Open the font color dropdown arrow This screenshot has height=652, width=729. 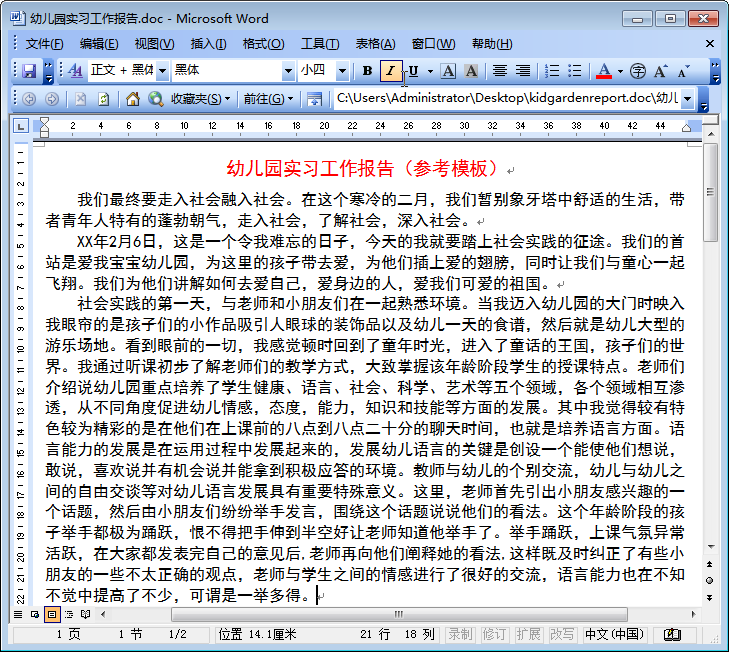pos(620,71)
